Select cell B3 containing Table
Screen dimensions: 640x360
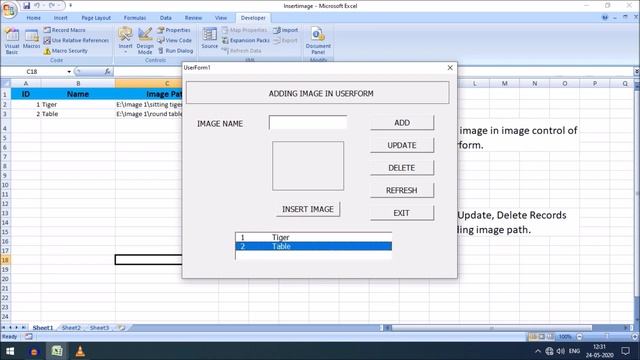pyautogui.click(x=78, y=114)
